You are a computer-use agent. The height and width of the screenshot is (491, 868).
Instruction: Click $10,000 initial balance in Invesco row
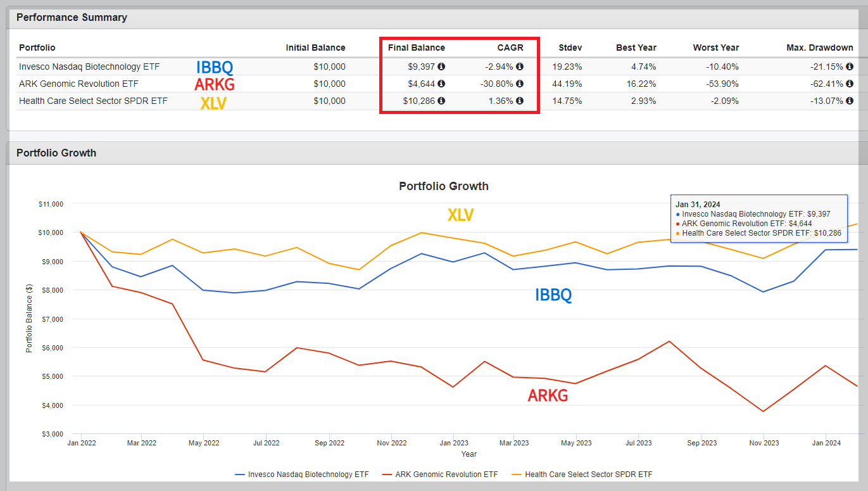(330, 67)
